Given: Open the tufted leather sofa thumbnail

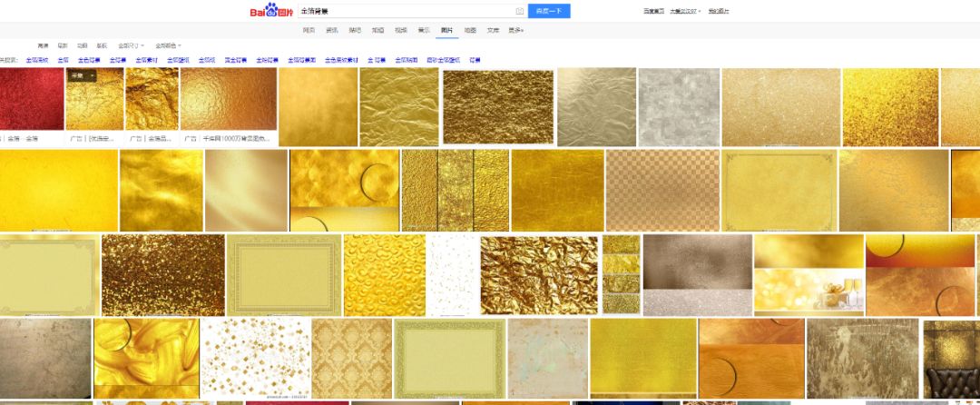Looking at the screenshot, I should pos(951,359).
